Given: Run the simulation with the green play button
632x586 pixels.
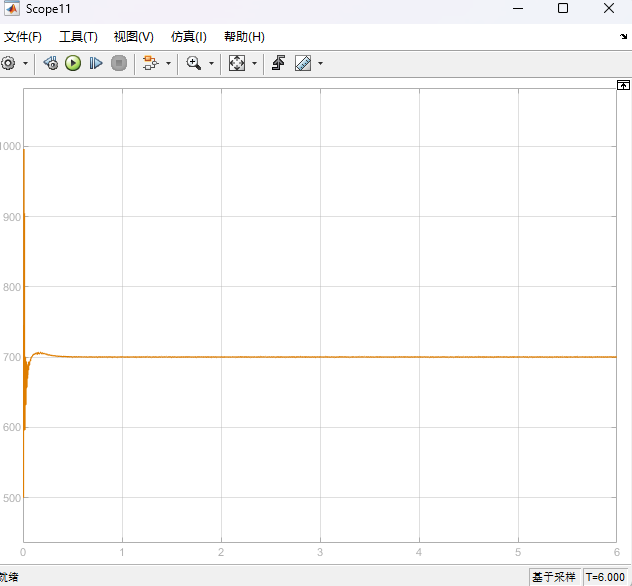Looking at the screenshot, I should (73, 63).
